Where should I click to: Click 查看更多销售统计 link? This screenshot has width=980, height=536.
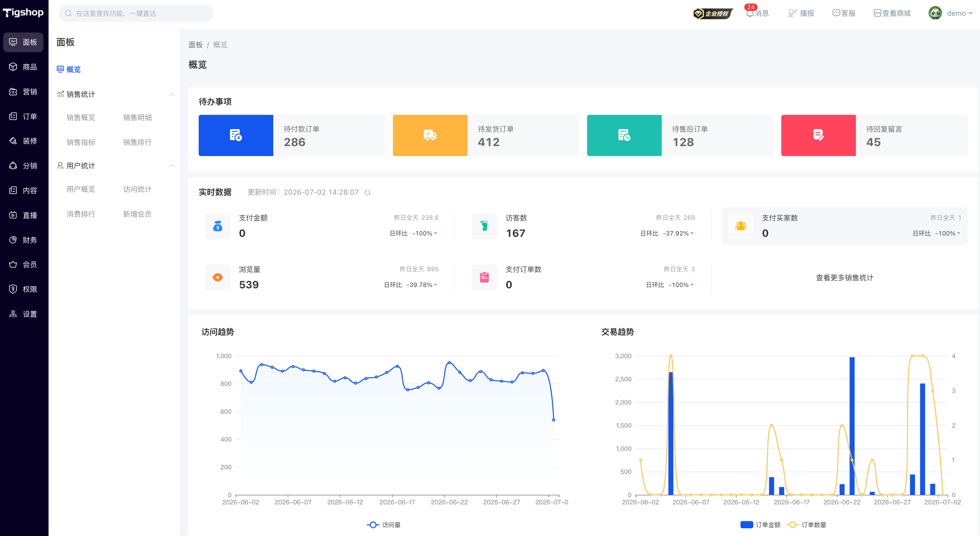coord(845,278)
